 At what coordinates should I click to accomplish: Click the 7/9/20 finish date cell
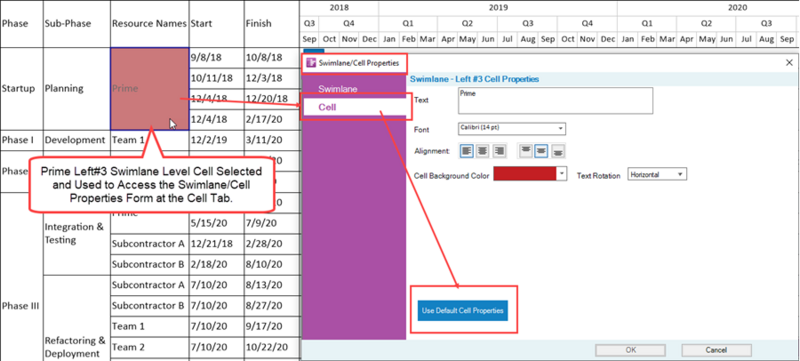(x=271, y=223)
